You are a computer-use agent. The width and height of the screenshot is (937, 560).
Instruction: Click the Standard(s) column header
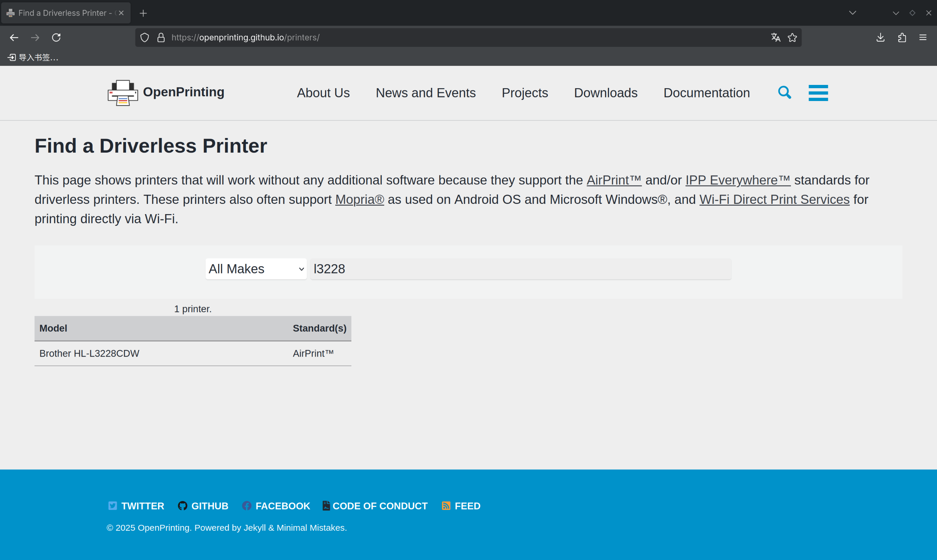[320, 328]
